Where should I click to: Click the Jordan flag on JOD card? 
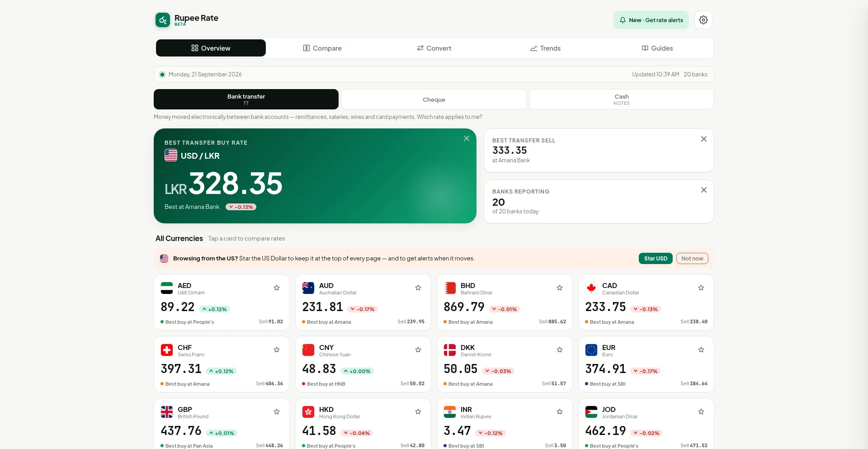[x=591, y=412]
